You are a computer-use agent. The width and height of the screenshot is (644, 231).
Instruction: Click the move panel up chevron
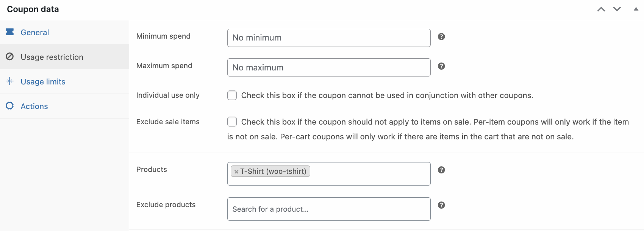pos(601,8)
